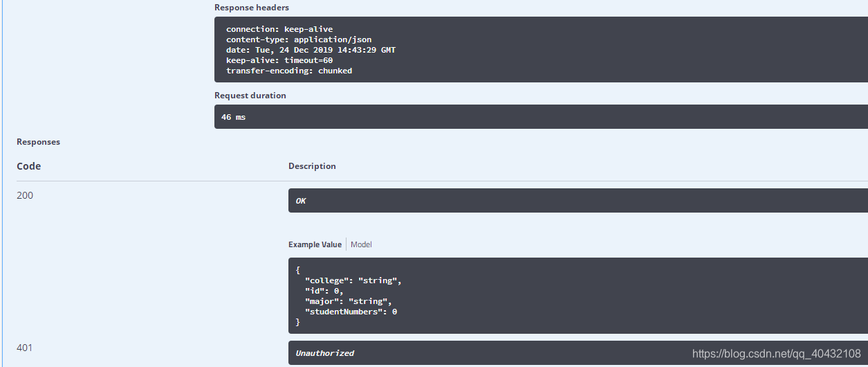Click the content-type: application/json header line
This screenshot has width=868, height=367.
coord(299,39)
